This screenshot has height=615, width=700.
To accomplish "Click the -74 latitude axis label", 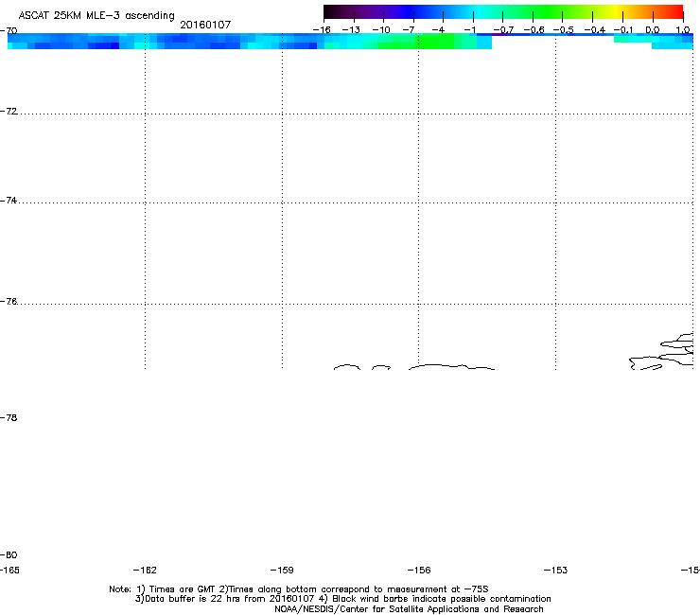I will tap(9, 201).
